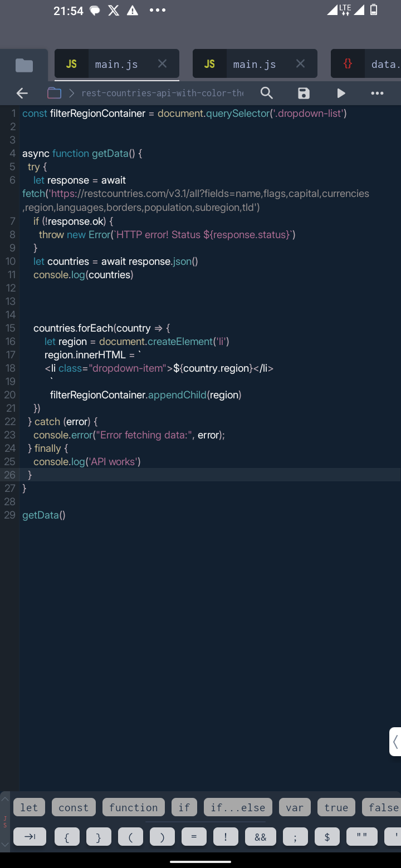Tap the 'finally' line
Image resolution: width=401 pixels, height=868 pixels.
(48, 448)
